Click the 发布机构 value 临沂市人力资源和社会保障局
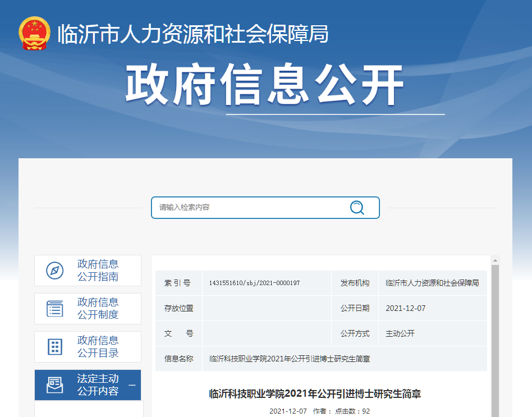532x417 pixels. tap(432, 283)
